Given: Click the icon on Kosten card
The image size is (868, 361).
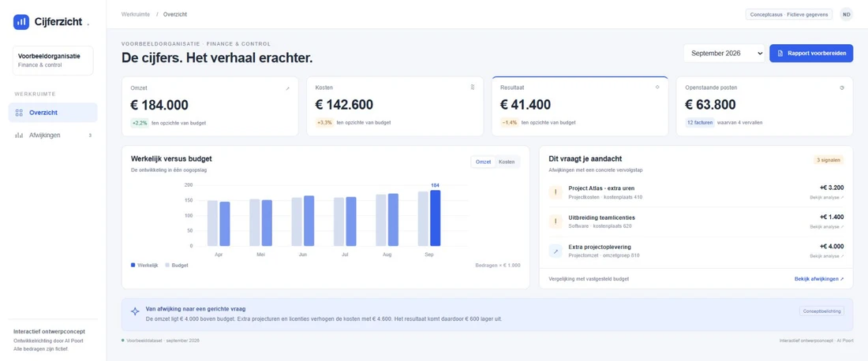Looking at the screenshot, I should 472,87.
